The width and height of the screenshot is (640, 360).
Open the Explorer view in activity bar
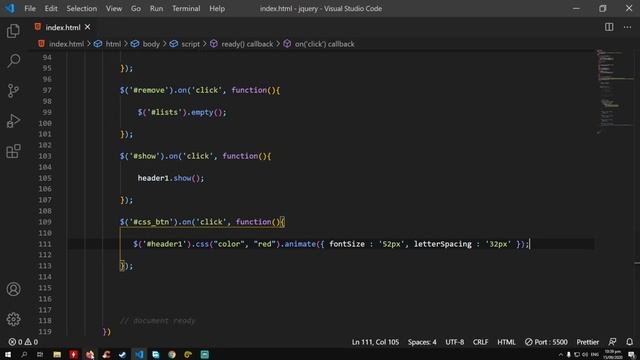(13, 31)
